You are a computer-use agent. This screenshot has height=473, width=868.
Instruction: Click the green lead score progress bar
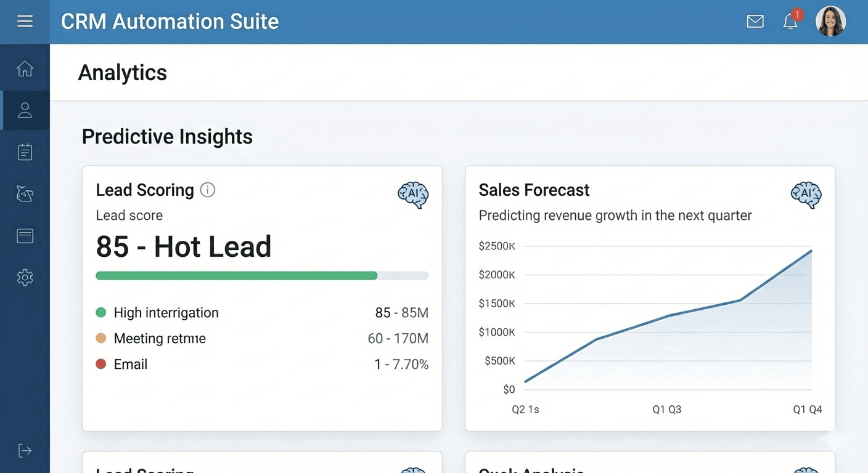tap(237, 276)
